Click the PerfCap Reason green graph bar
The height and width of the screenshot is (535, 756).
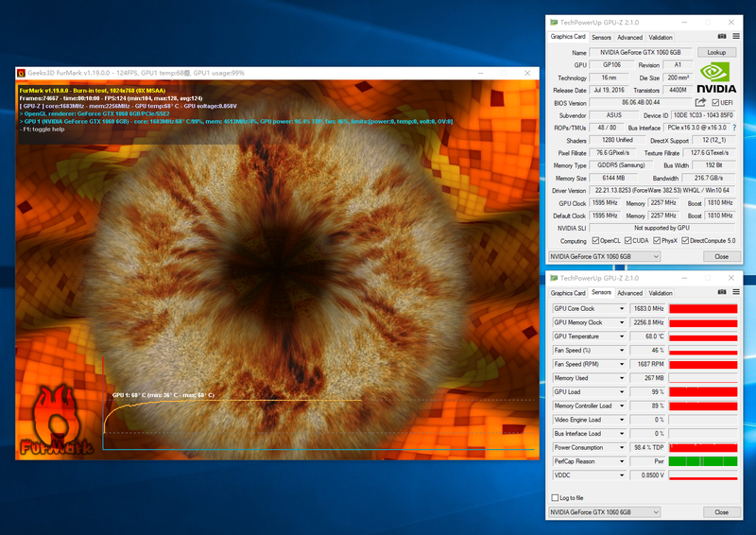703,461
